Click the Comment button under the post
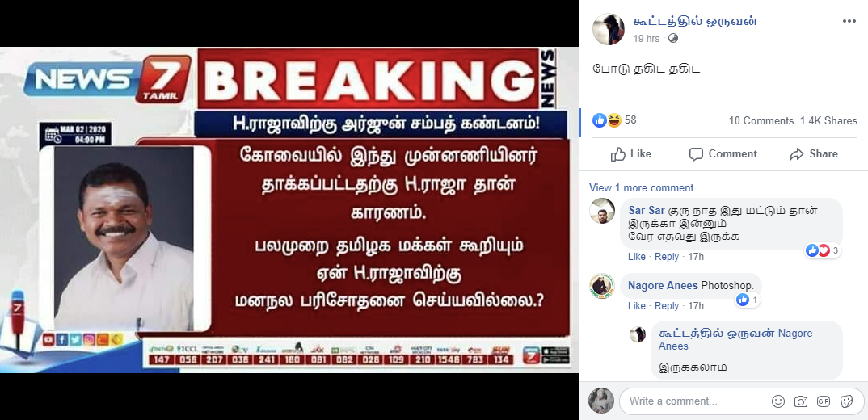Screen dimensions: 868x420 (723, 153)
